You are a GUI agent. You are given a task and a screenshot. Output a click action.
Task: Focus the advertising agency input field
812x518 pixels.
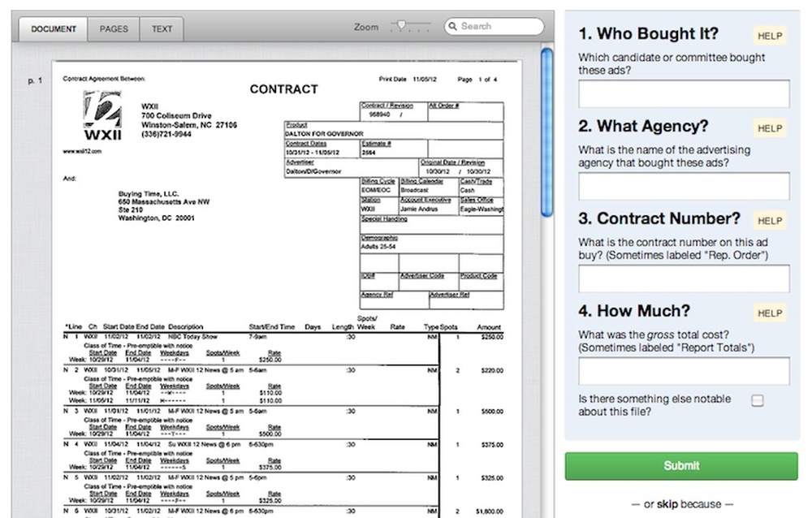click(684, 187)
